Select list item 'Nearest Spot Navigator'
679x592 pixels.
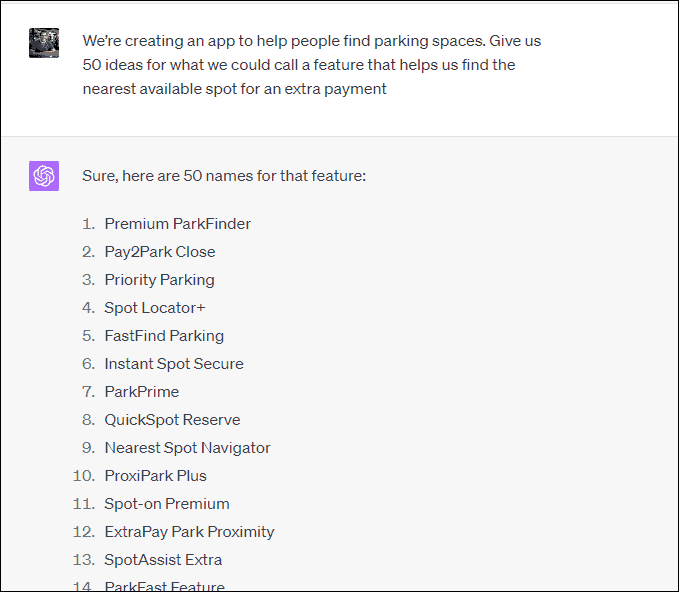pyautogui.click(x=188, y=448)
